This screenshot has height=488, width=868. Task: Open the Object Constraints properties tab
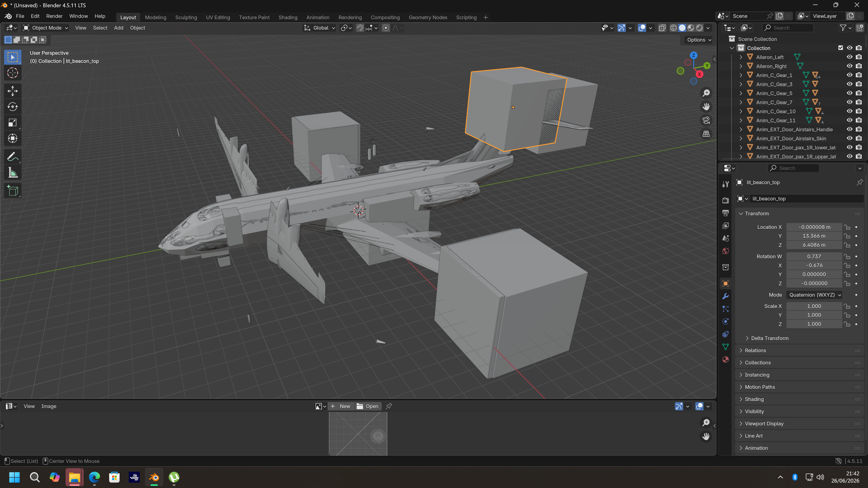pyautogui.click(x=725, y=334)
